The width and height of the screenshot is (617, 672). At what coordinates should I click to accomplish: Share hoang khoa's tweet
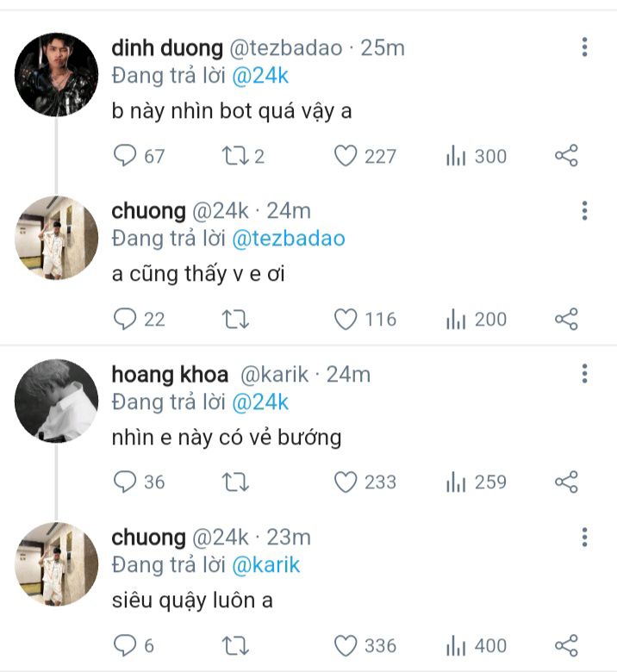[566, 482]
